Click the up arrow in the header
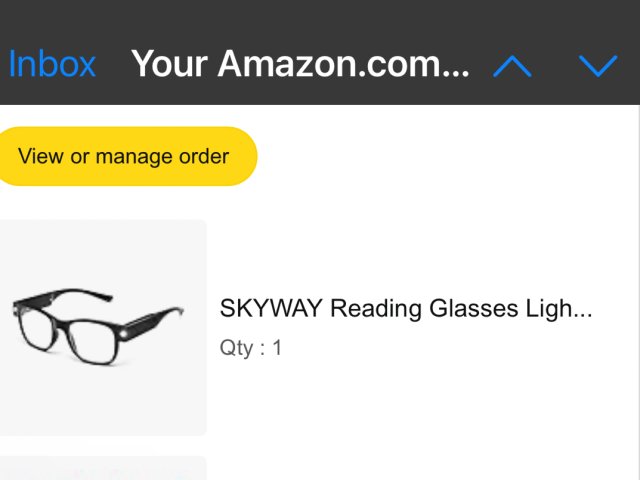640x480 pixels. click(512, 66)
